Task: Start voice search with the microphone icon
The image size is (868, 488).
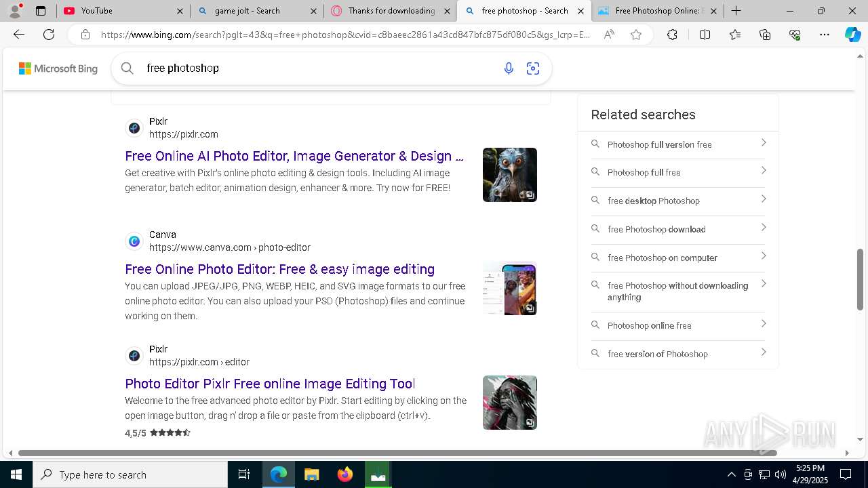Action: click(x=509, y=68)
